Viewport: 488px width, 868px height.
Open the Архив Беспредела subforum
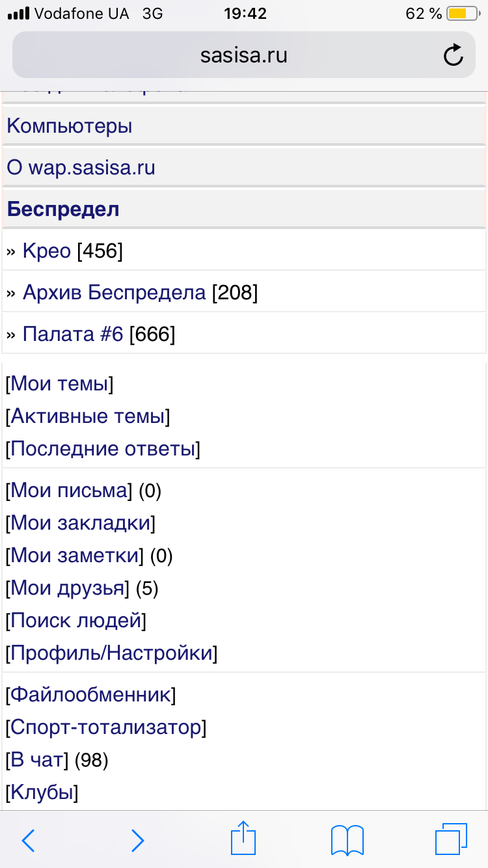click(x=114, y=293)
